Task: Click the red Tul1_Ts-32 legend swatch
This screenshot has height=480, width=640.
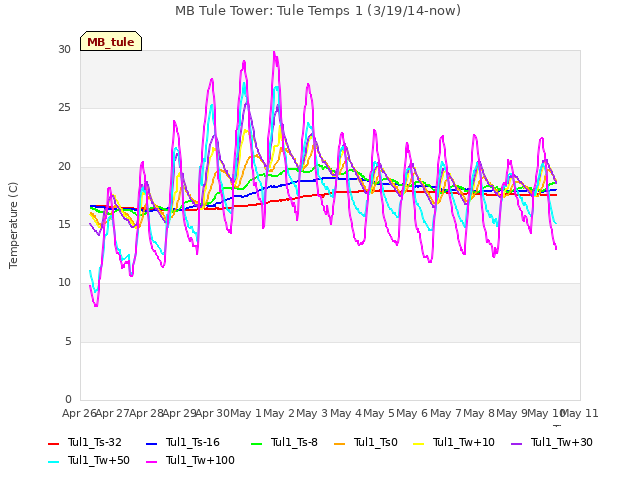Action: click(53, 444)
